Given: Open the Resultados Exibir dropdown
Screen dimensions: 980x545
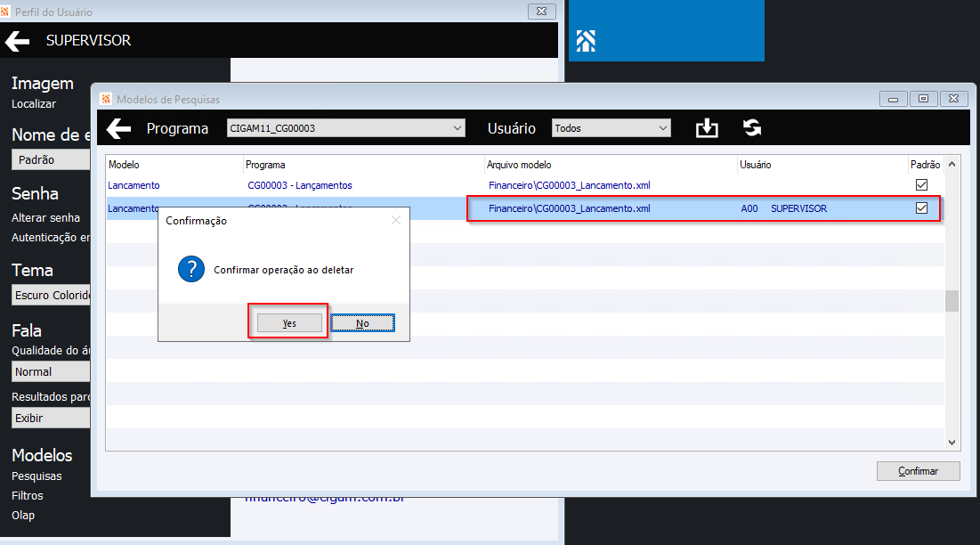Looking at the screenshot, I should (52, 419).
